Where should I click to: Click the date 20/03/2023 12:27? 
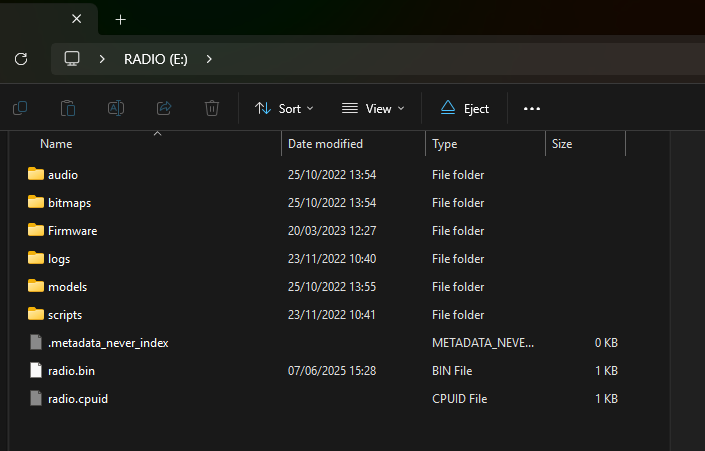tap(332, 231)
